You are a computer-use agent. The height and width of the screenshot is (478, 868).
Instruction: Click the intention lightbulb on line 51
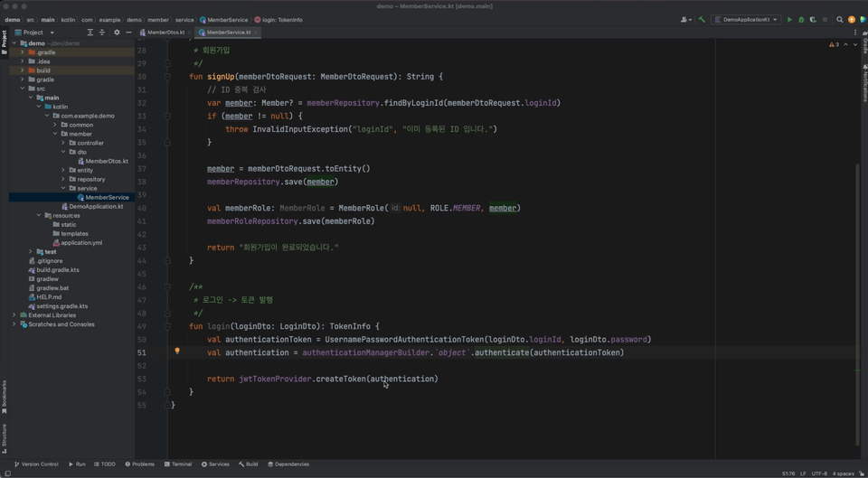click(x=177, y=351)
